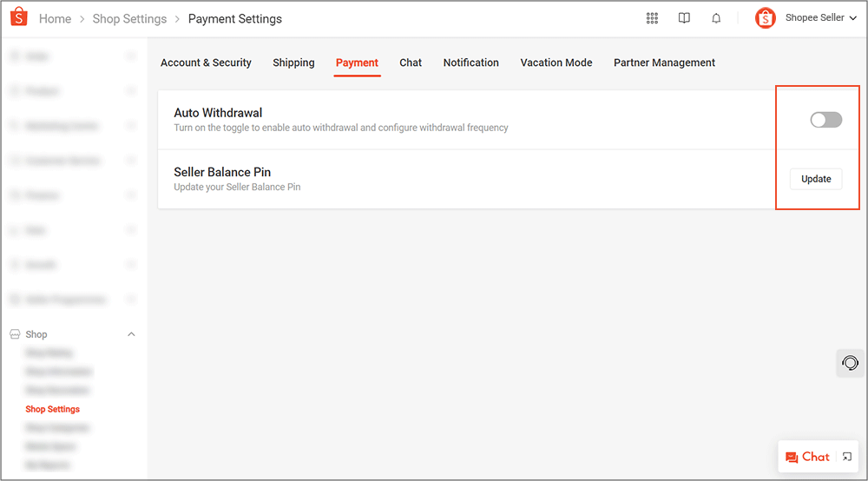Click the notification bell icon
Image resolution: width=868 pixels, height=481 pixels.
pyautogui.click(x=716, y=18)
